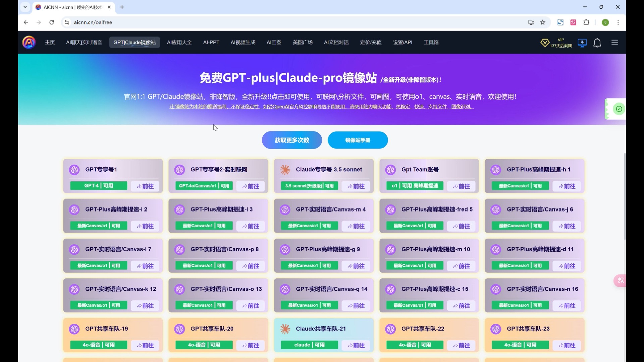Image resolution: width=644 pixels, height=362 pixels.
Task: Click the 获取更多次数 button
Action: [292, 140]
